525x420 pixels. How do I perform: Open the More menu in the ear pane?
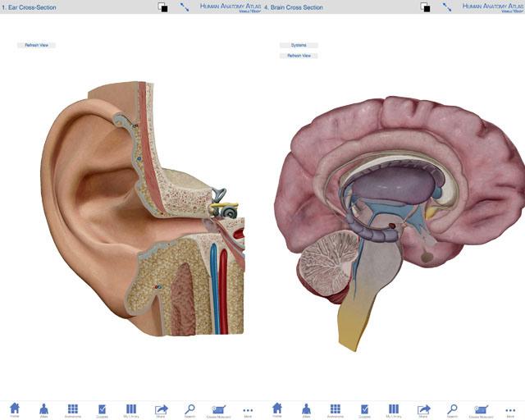pos(248,409)
